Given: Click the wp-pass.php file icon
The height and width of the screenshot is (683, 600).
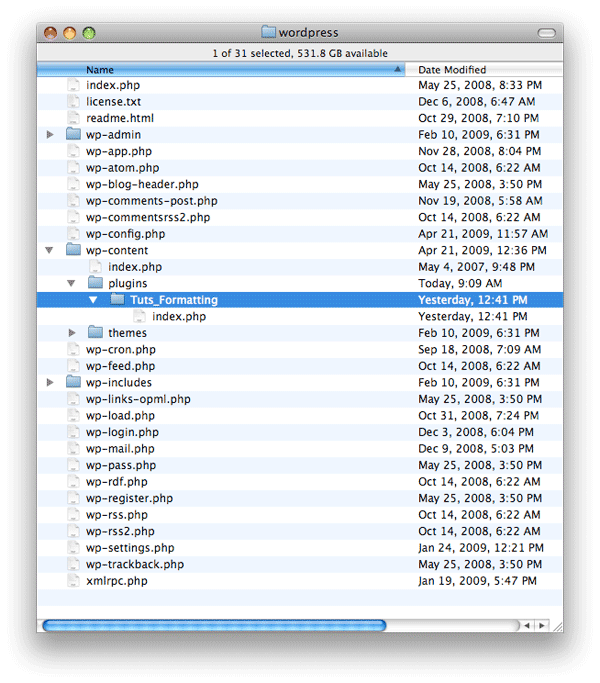Looking at the screenshot, I should tap(74, 466).
